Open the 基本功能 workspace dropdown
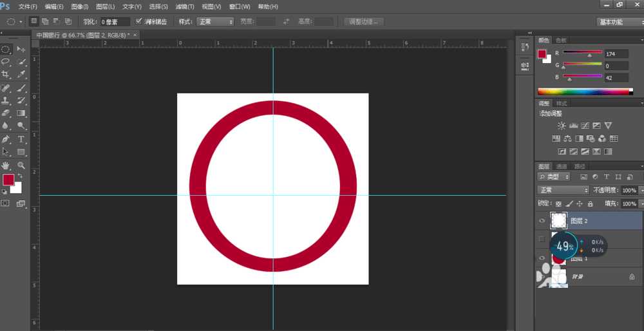Screen dimensions: 644x331 click(x=619, y=22)
